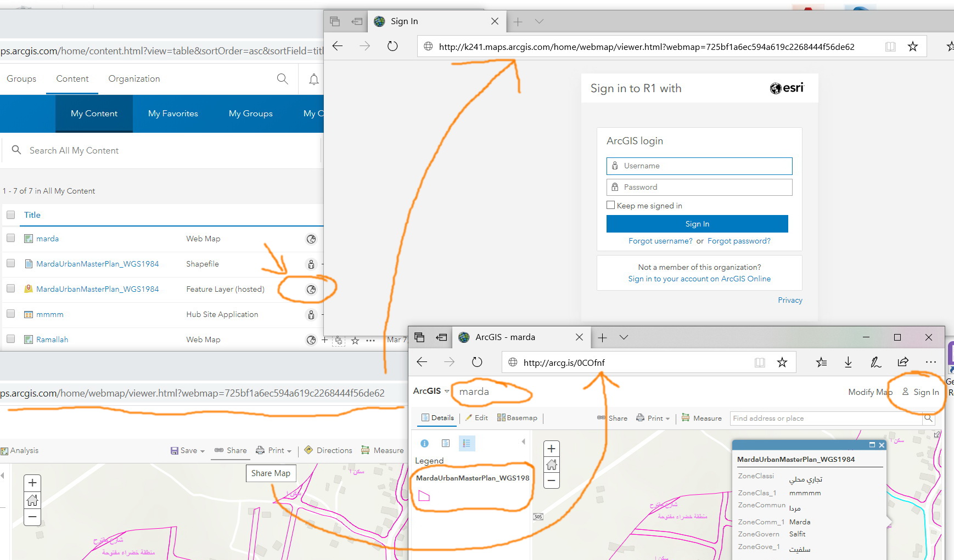The height and width of the screenshot is (560, 954).
Task: Tick the checkbox for the Feature Layer (hosted) row
Action: pyautogui.click(x=10, y=289)
